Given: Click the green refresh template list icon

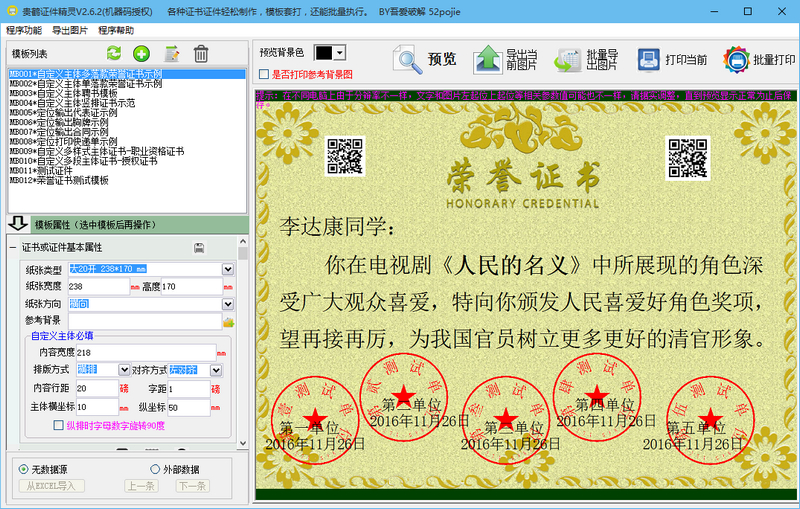Looking at the screenshot, I should click(114, 53).
